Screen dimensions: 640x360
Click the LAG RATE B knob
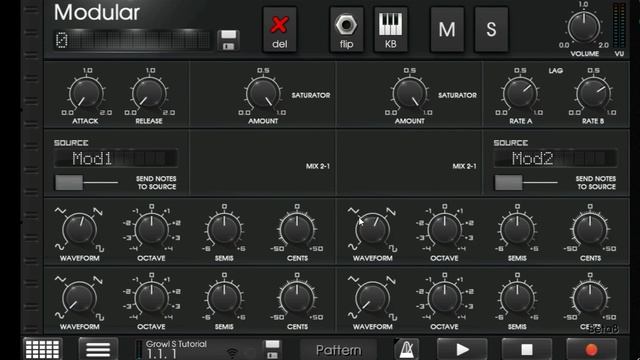pos(593,93)
